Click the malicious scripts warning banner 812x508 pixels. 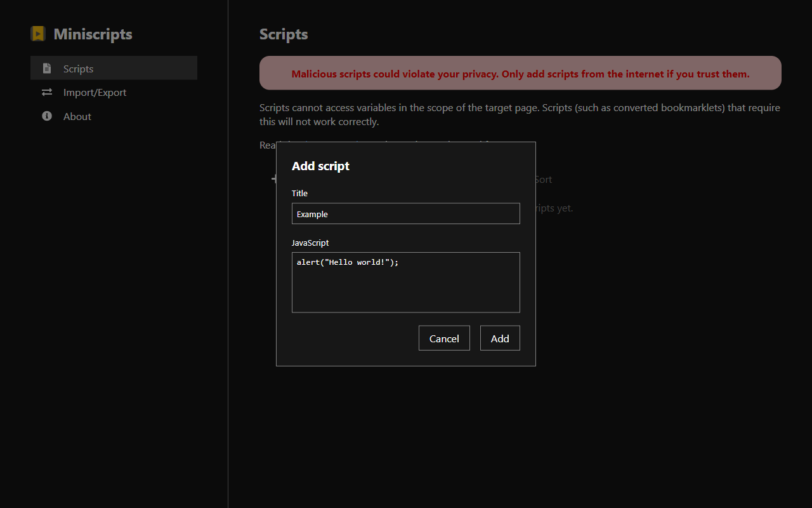(520, 73)
